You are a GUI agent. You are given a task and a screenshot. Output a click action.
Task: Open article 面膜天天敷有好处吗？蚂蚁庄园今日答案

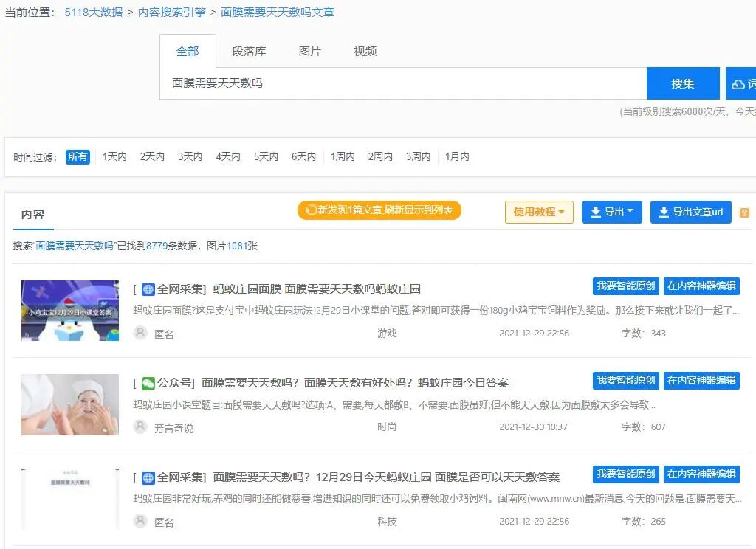pos(355,383)
